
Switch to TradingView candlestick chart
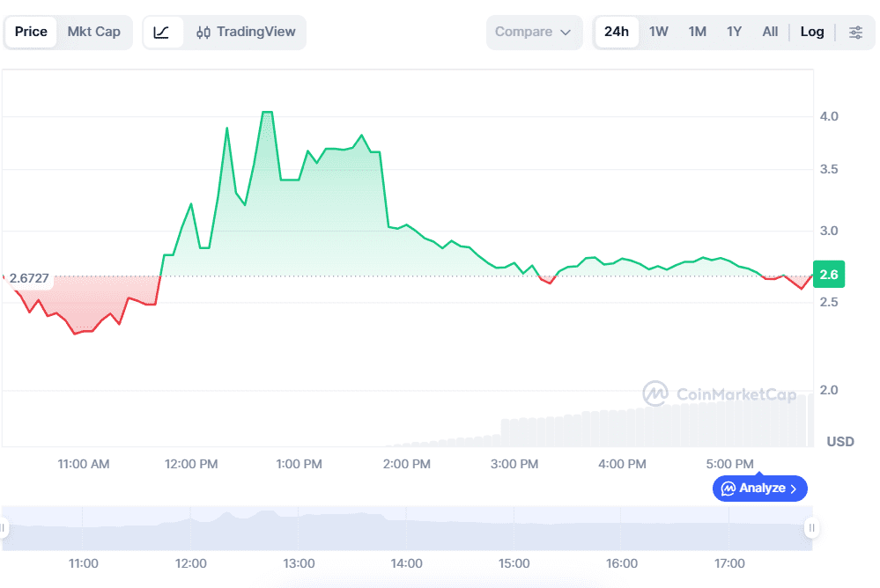246,33
